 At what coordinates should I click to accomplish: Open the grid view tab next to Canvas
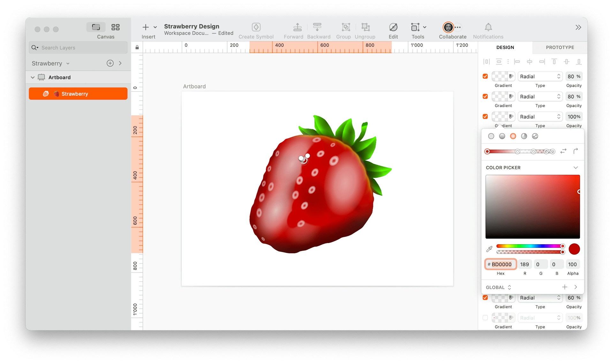click(115, 27)
